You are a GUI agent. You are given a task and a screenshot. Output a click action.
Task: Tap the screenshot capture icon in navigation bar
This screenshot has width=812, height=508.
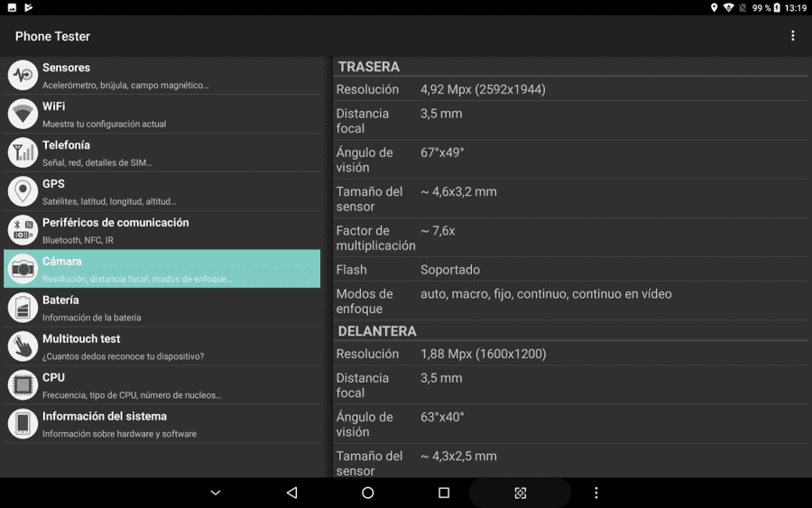tap(521, 493)
